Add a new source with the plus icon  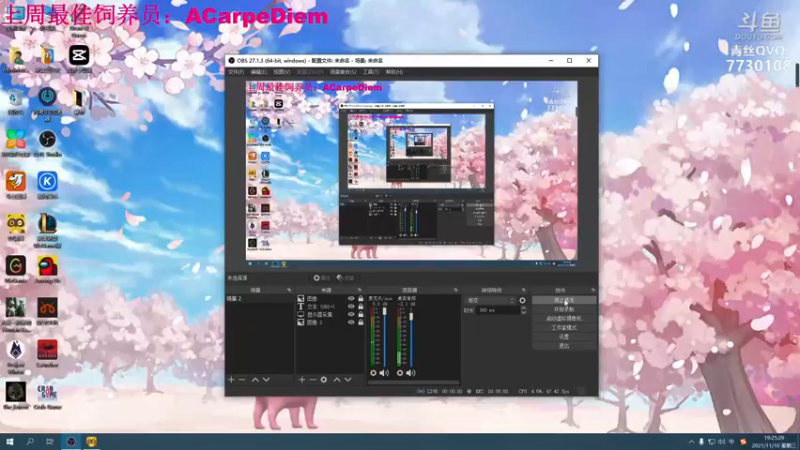point(302,380)
